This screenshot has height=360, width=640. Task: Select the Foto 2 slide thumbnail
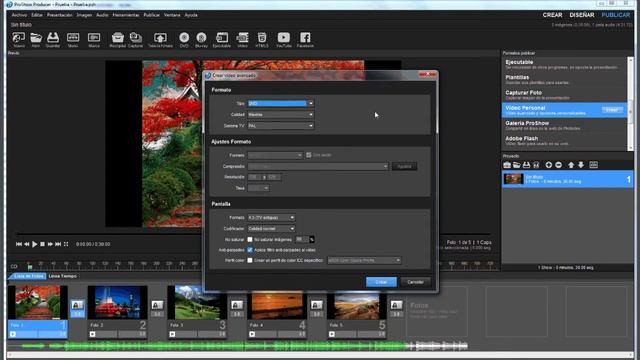point(118,302)
